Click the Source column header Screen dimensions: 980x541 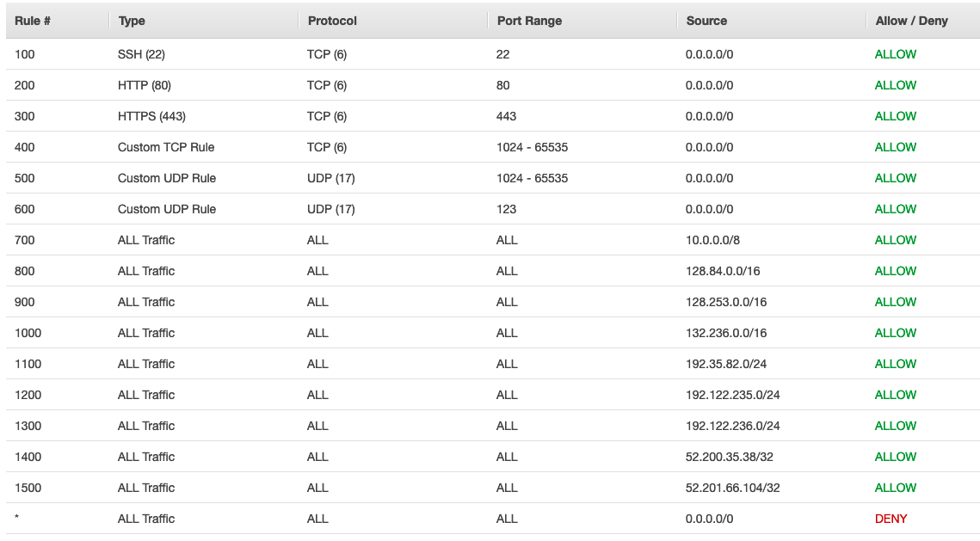pos(706,21)
